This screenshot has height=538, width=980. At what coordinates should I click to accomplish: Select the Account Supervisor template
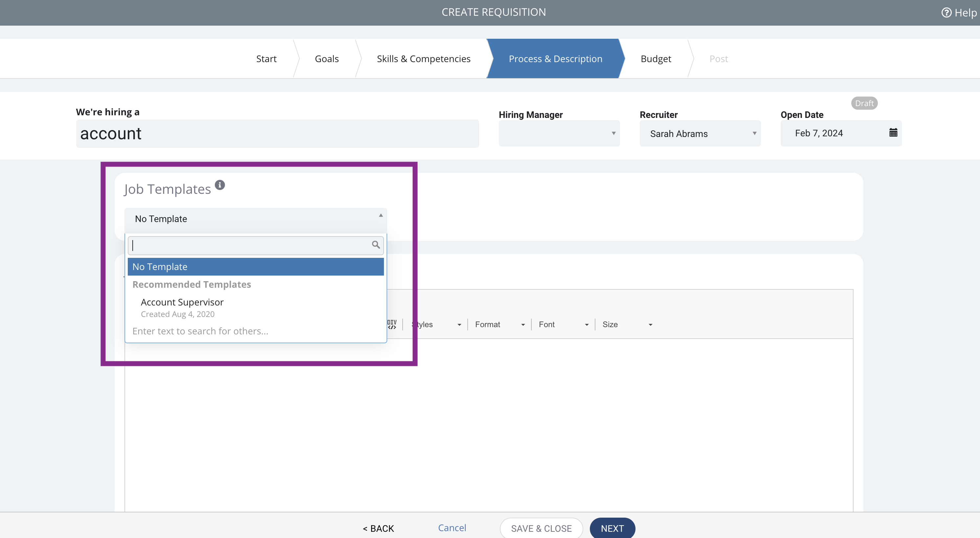click(255, 307)
